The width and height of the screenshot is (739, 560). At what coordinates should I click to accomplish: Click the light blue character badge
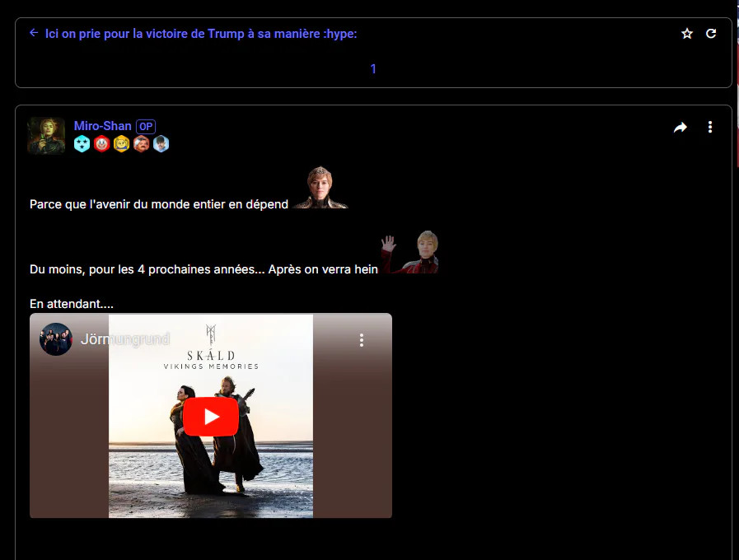(161, 143)
